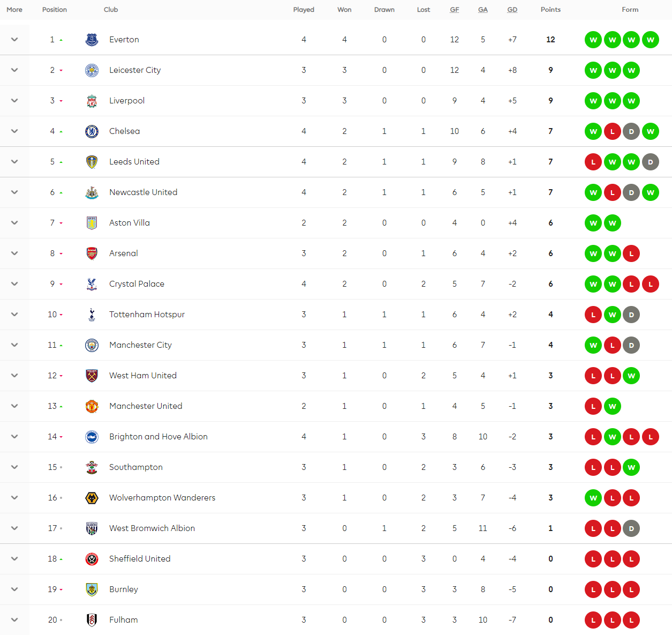Click West Bromwich Albion's draw form badge

631,528
